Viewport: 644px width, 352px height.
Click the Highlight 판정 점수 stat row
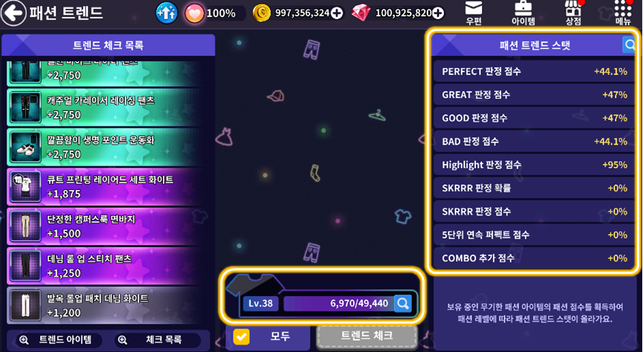point(534,165)
